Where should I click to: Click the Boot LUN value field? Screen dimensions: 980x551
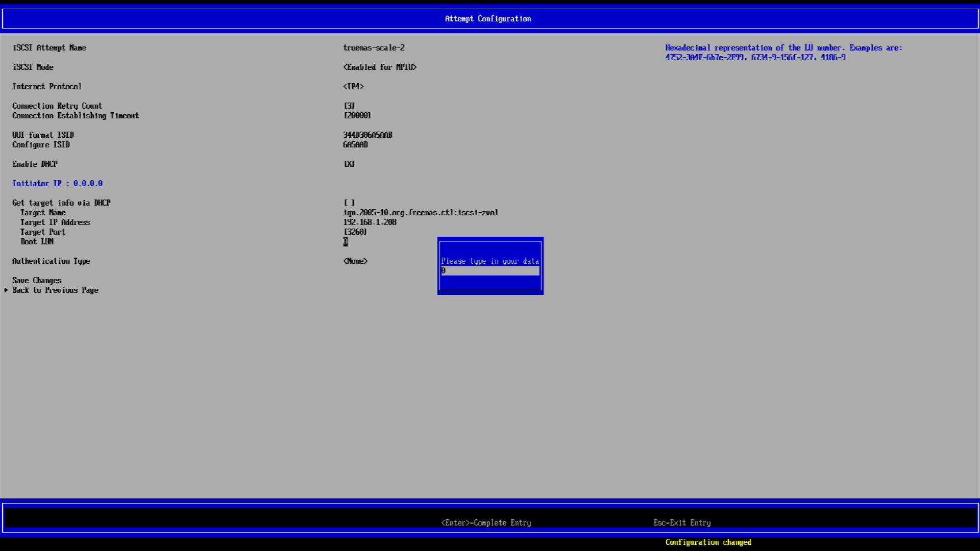346,241
